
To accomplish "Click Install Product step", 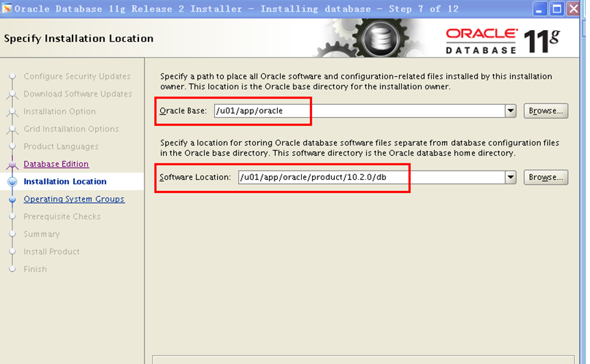I will [51, 252].
